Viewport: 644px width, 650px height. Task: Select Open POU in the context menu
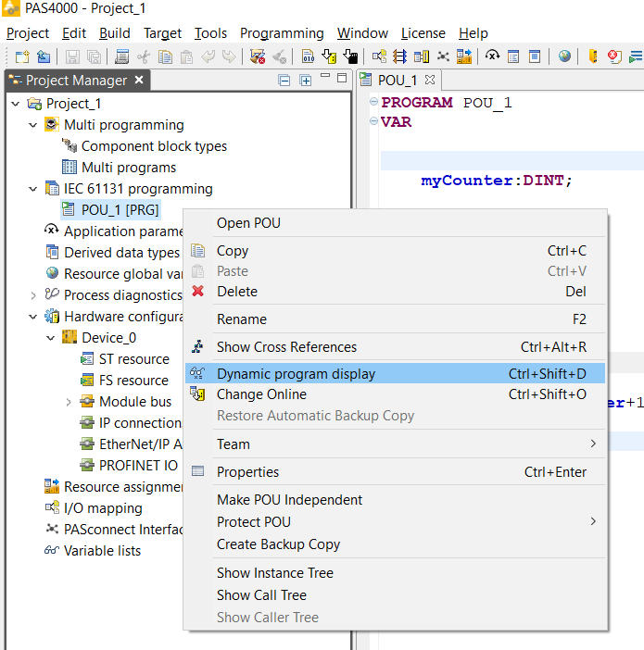coord(395,223)
